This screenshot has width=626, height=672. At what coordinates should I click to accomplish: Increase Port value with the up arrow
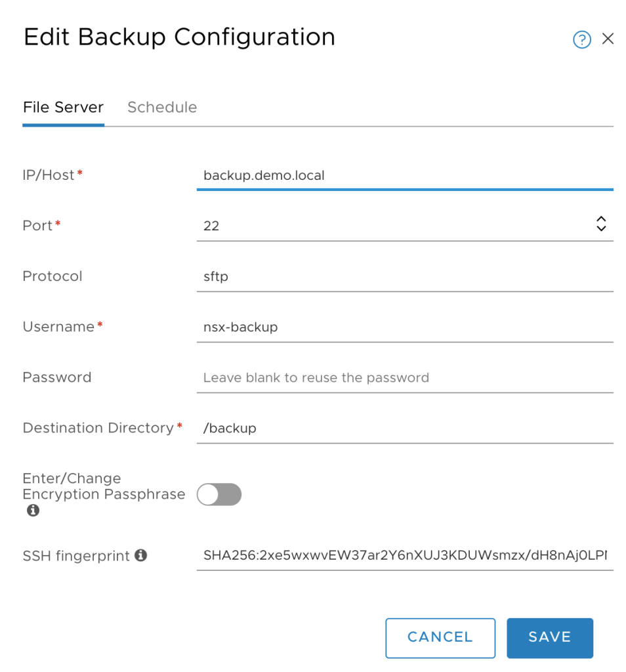600,219
